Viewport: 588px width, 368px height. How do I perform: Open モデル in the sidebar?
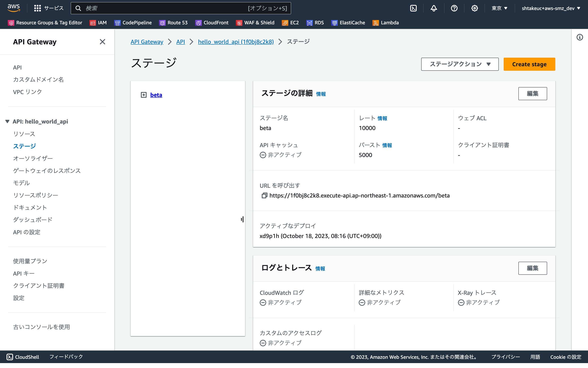(x=21, y=183)
